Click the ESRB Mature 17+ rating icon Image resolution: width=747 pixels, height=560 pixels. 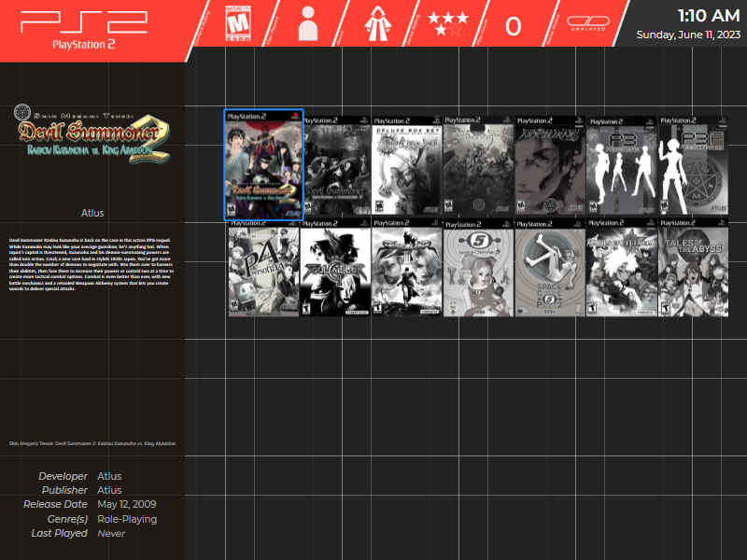(238, 23)
